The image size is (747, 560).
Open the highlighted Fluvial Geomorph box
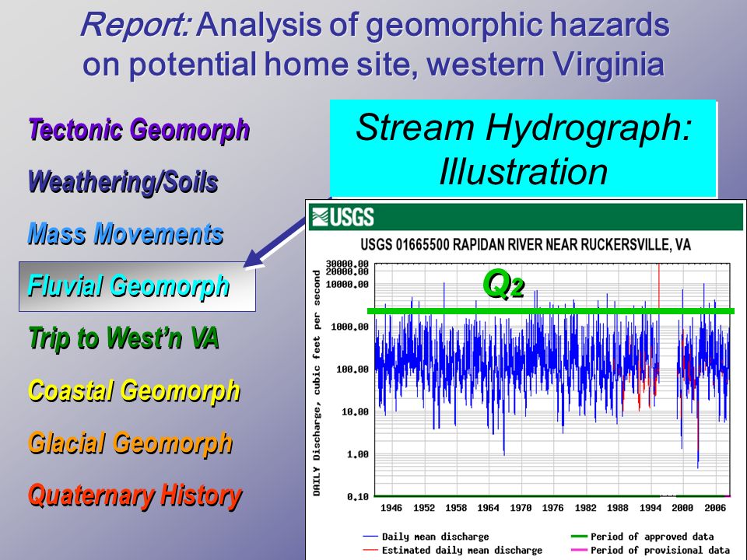[137, 286]
